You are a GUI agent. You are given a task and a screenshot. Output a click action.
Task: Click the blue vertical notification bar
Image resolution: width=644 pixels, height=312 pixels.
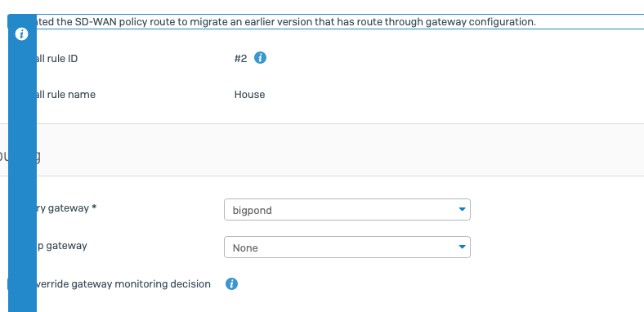22,164
